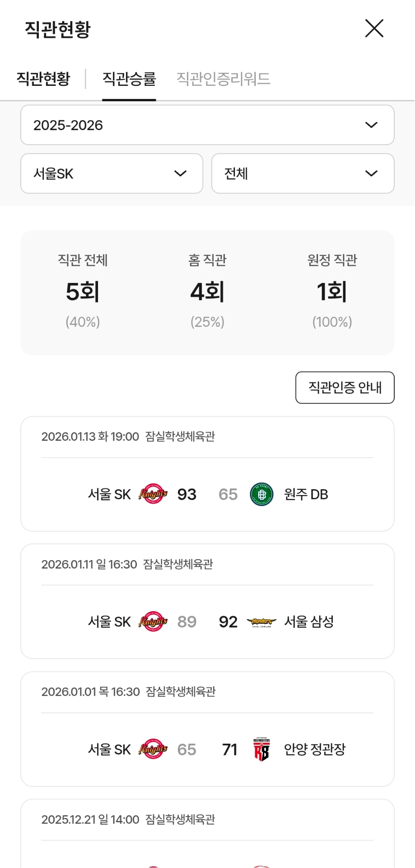The image size is (415, 868).
Task: Click Seoul SK Knights logo in 01.13 game
Action: pyautogui.click(x=153, y=494)
